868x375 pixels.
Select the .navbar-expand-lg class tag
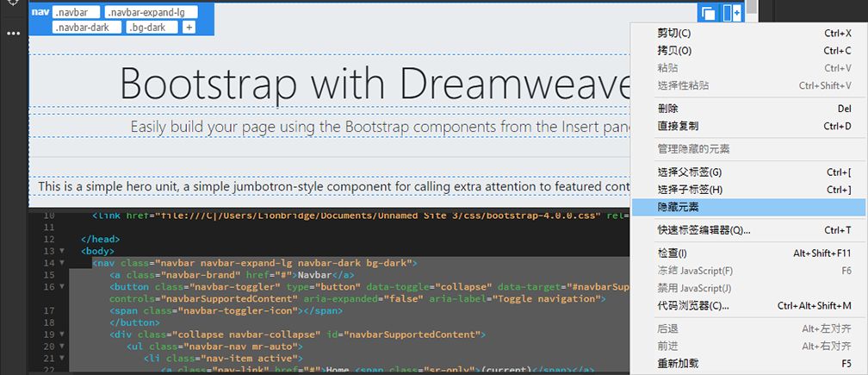point(152,12)
